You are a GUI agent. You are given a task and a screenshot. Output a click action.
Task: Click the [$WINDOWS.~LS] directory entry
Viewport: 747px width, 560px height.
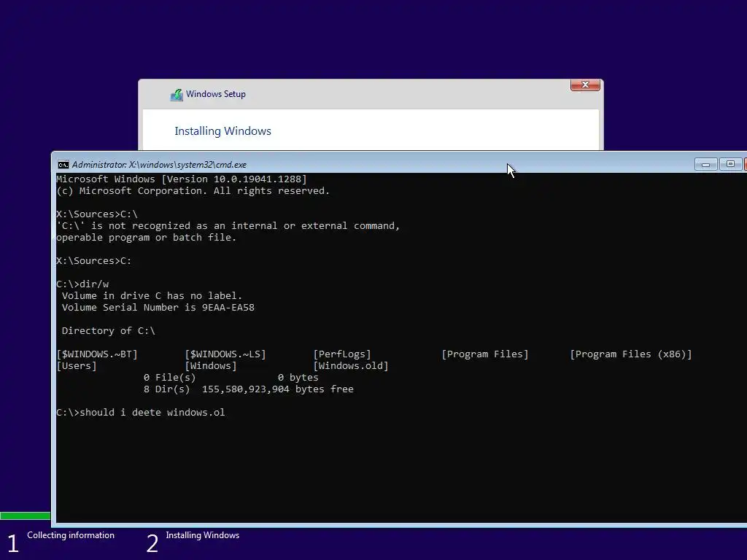(x=225, y=354)
